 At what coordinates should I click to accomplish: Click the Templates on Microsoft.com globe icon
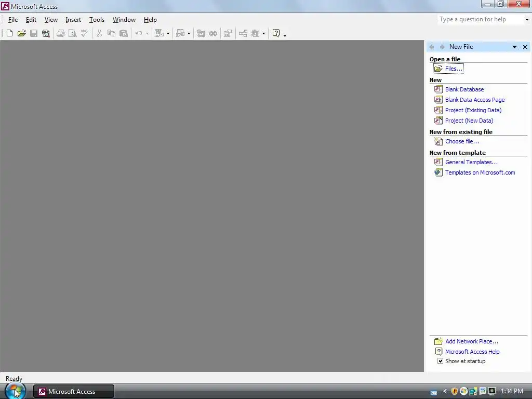pyautogui.click(x=438, y=172)
